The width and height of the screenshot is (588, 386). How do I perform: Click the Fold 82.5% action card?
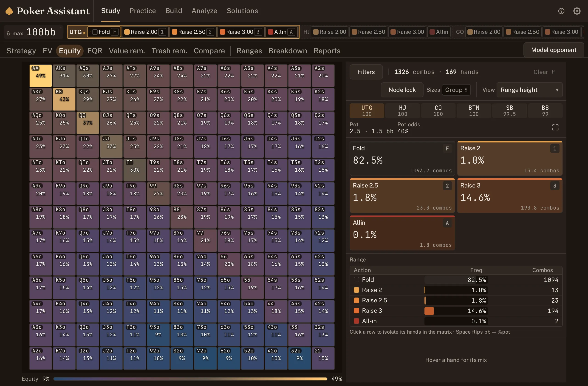pos(402,158)
